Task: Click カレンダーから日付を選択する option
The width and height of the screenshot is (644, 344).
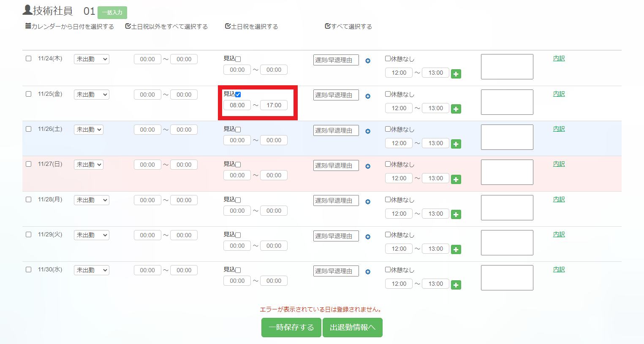Action: 70,27
